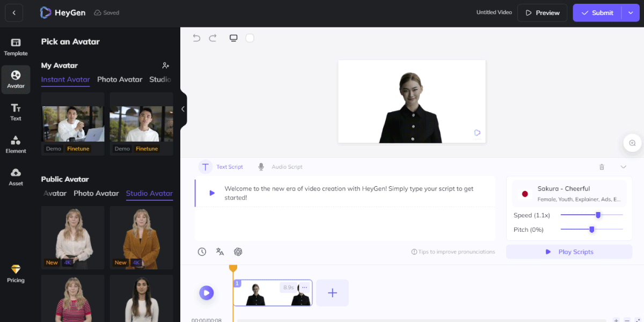
Task: Expand the Submit dropdown arrow
Action: [631, 13]
